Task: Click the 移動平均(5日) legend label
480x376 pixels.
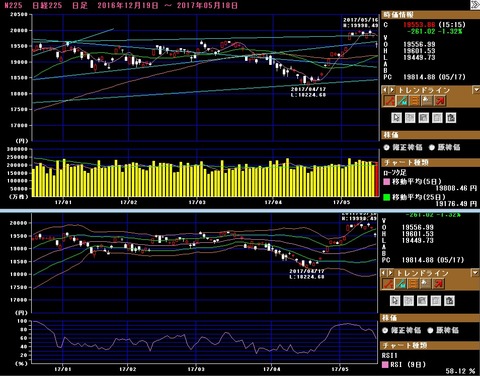Action: coord(417,182)
